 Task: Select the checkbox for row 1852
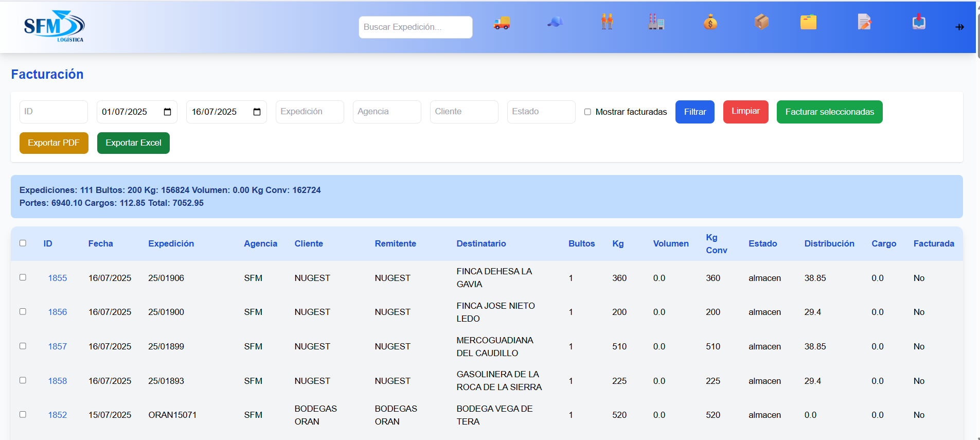click(23, 414)
